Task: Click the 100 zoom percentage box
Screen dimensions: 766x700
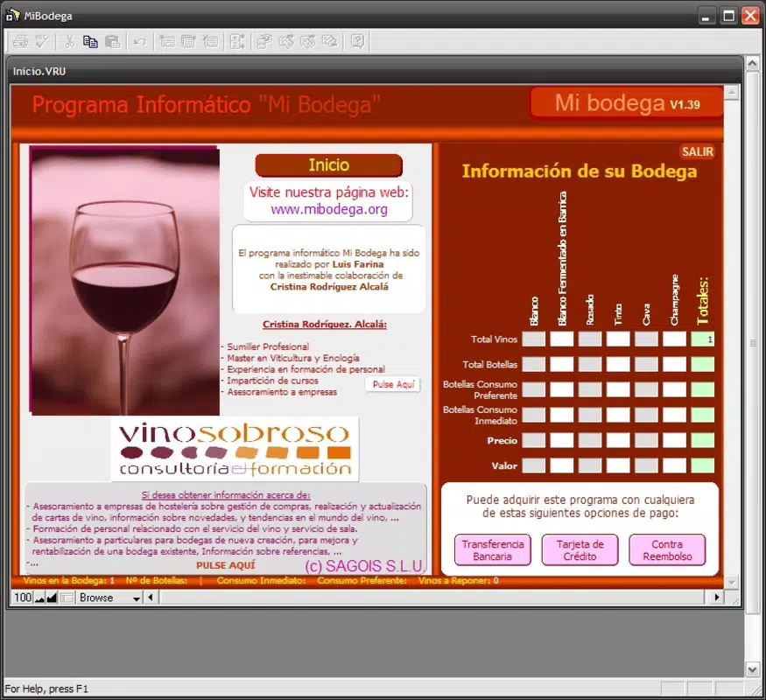Action: [x=23, y=598]
